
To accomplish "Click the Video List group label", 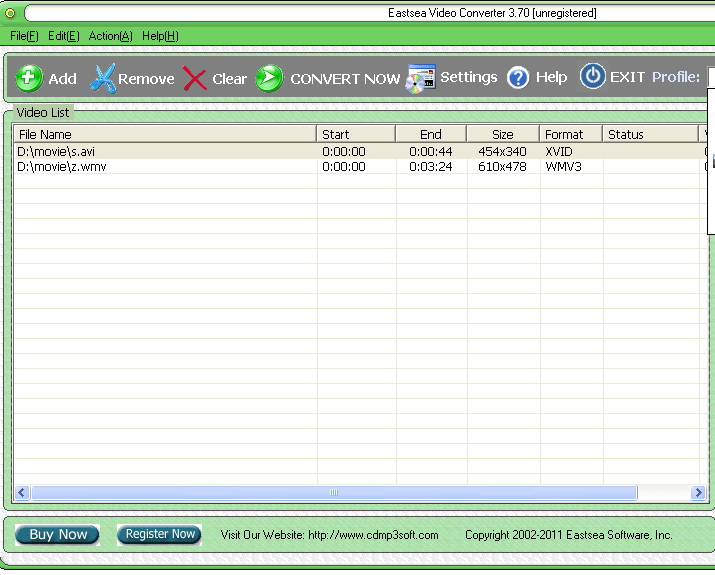I will (x=43, y=113).
